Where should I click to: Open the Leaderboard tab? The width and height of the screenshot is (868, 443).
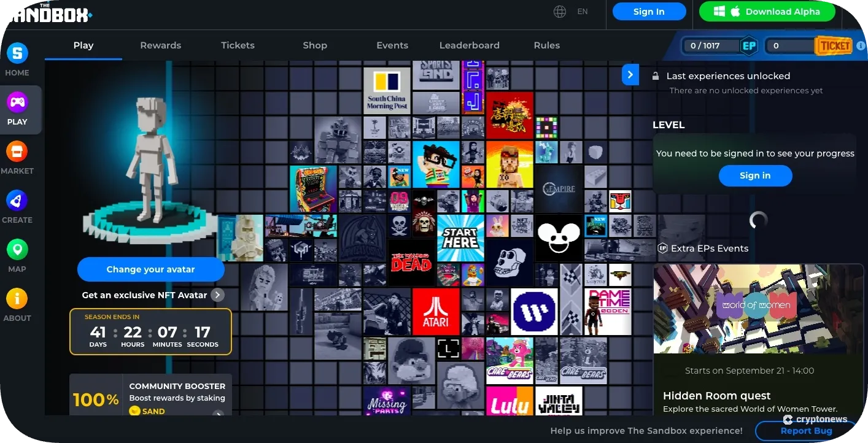469,45
